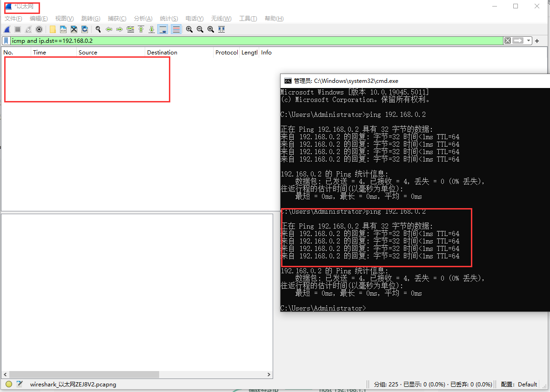Open the 工具(T) menu
Viewport: 550px width, 392px height.
point(248,19)
